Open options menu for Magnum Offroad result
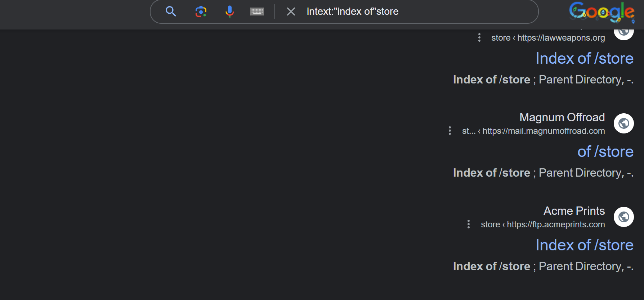 pos(450,131)
